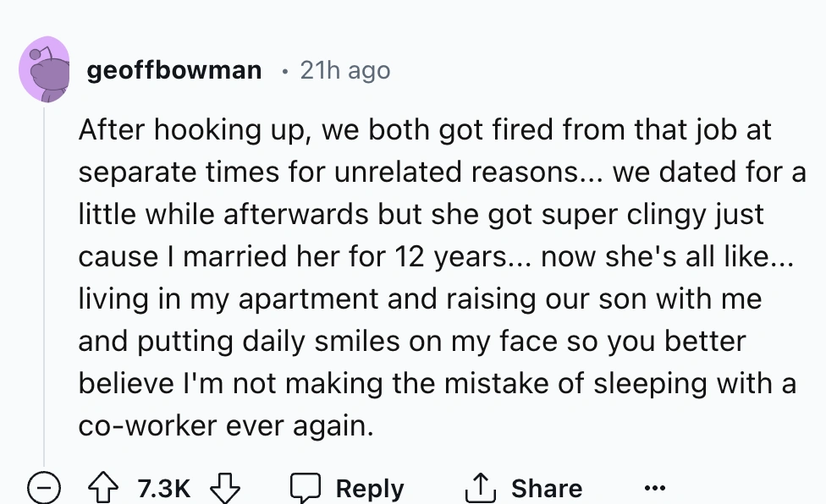Click the three-dot overflow icon

[x=653, y=489]
